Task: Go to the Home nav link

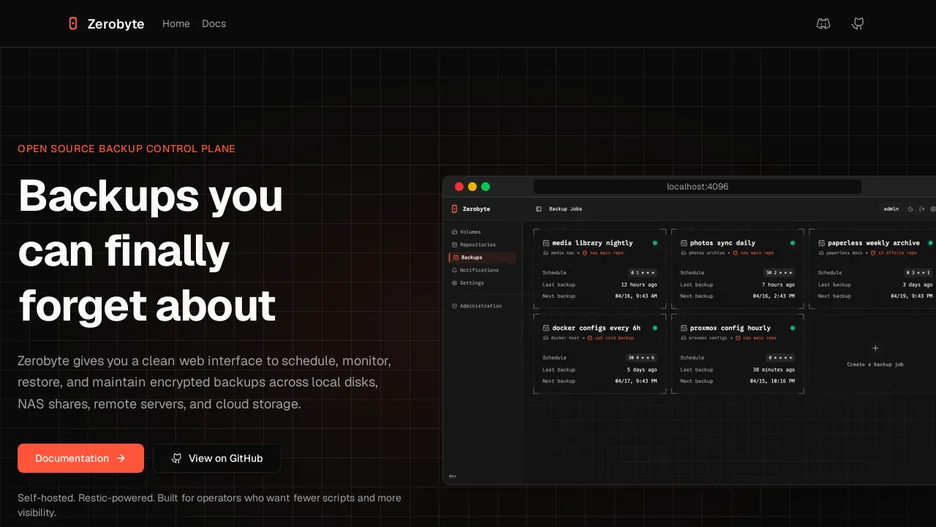Action: point(176,24)
